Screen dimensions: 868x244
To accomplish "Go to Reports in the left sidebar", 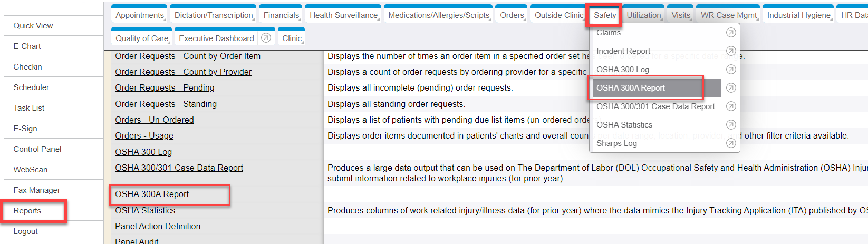I will click(x=27, y=211).
